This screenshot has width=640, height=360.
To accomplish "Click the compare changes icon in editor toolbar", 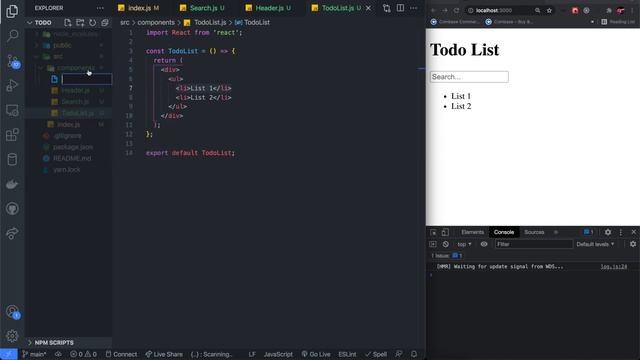I will (387, 8).
